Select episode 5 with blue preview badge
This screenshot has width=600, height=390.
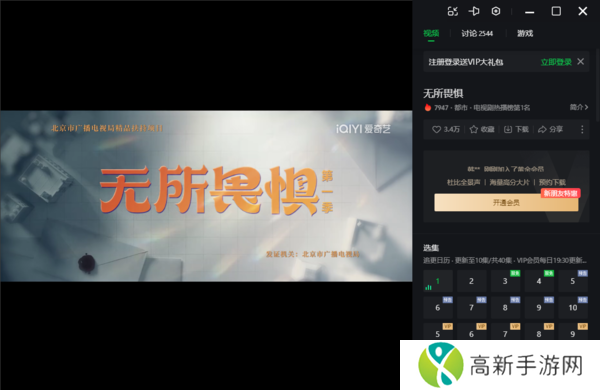(573, 281)
